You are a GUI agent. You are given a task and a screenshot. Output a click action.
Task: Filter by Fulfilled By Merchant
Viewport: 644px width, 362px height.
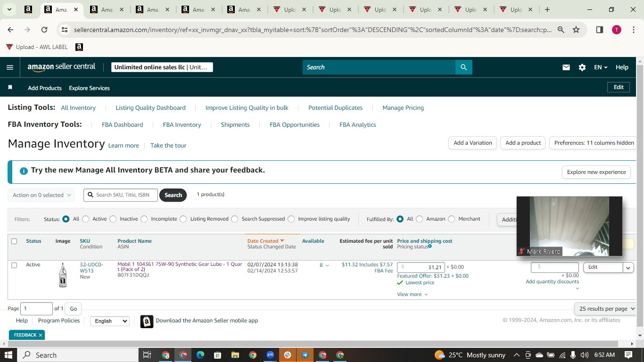(452, 219)
